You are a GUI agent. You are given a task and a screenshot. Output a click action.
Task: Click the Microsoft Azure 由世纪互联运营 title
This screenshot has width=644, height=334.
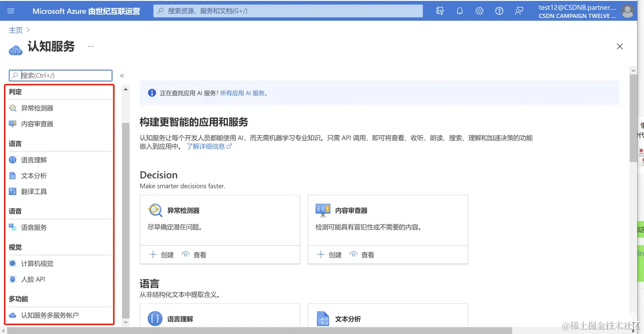86,11
